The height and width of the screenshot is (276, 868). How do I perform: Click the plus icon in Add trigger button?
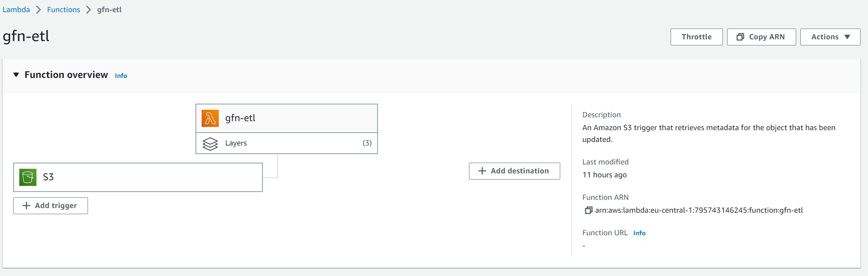tap(26, 206)
